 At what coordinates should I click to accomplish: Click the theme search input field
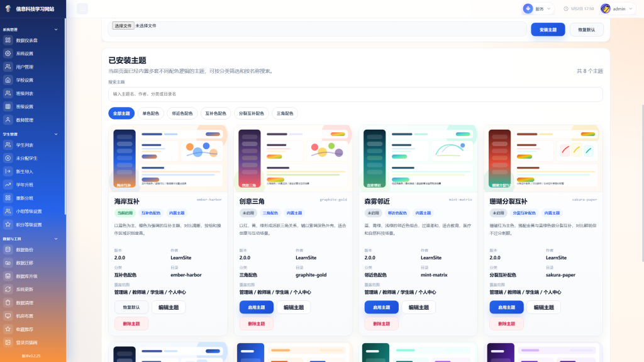tap(355, 94)
